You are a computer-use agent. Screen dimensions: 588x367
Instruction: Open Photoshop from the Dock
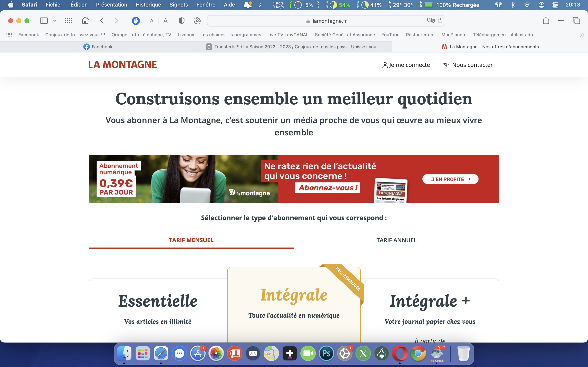click(326, 353)
